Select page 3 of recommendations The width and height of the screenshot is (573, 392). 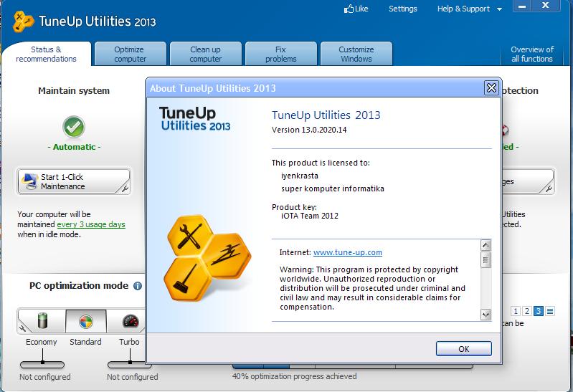click(x=539, y=311)
